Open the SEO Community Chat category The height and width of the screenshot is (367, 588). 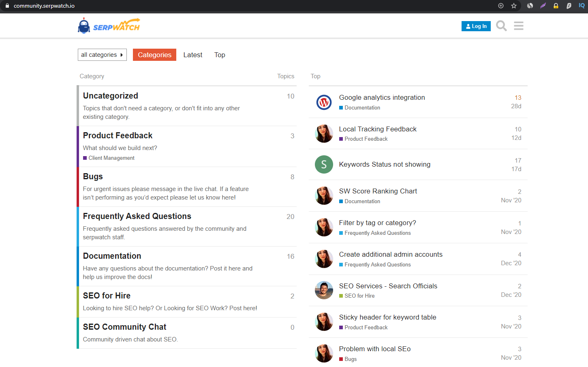point(124,327)
